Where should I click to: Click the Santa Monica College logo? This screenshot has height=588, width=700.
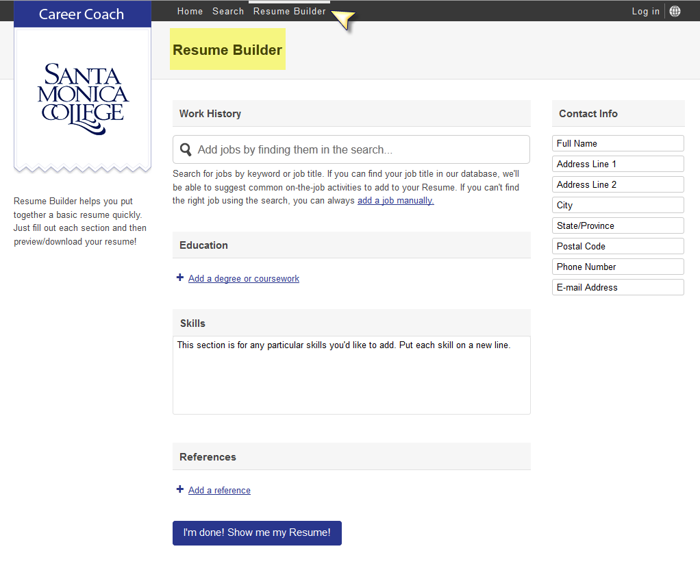(82, 96)
